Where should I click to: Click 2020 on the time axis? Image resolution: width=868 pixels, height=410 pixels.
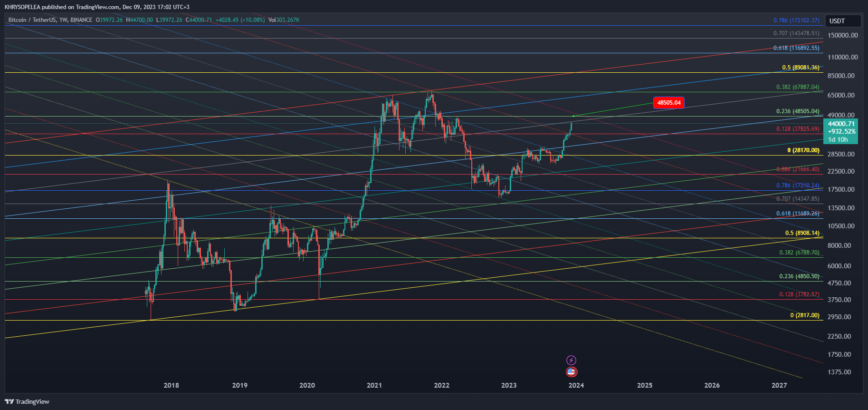(307, 385)
